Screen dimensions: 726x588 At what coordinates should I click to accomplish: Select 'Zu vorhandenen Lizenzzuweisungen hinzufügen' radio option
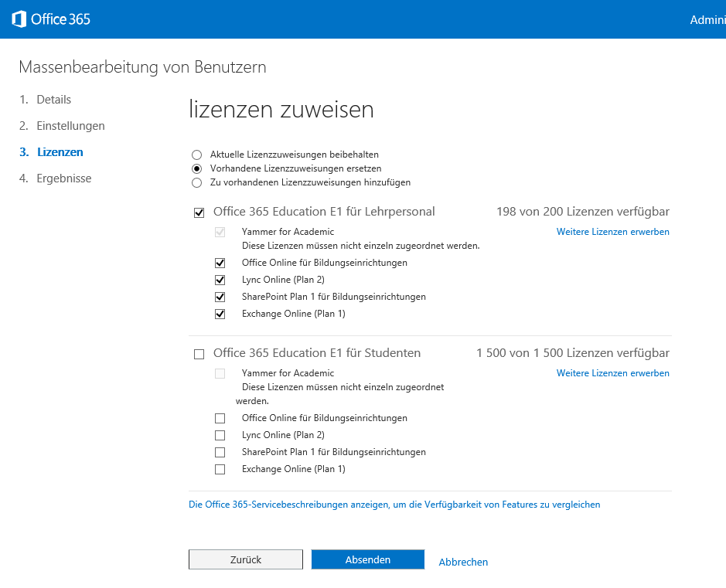click(196, 182)
